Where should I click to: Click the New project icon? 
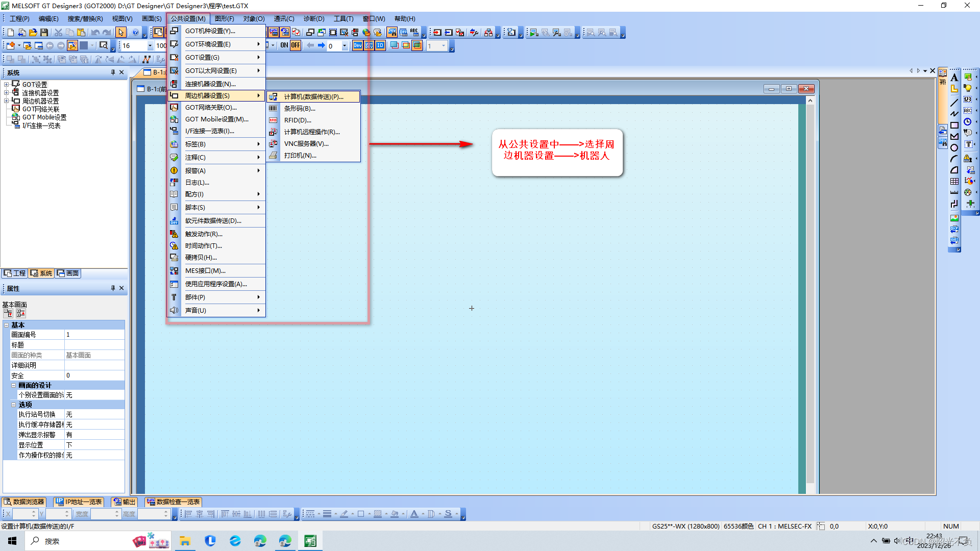tap(11, 32)
